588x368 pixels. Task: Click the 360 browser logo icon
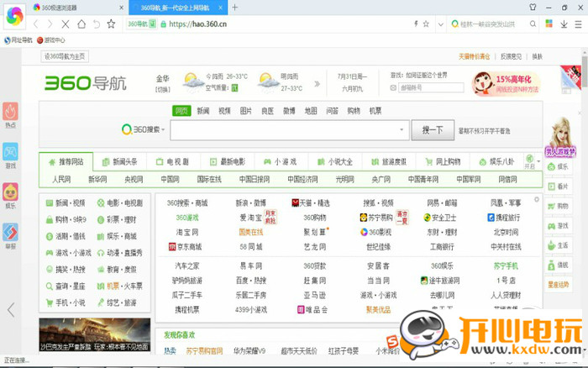pyautogui.click(x=15, y=17)
